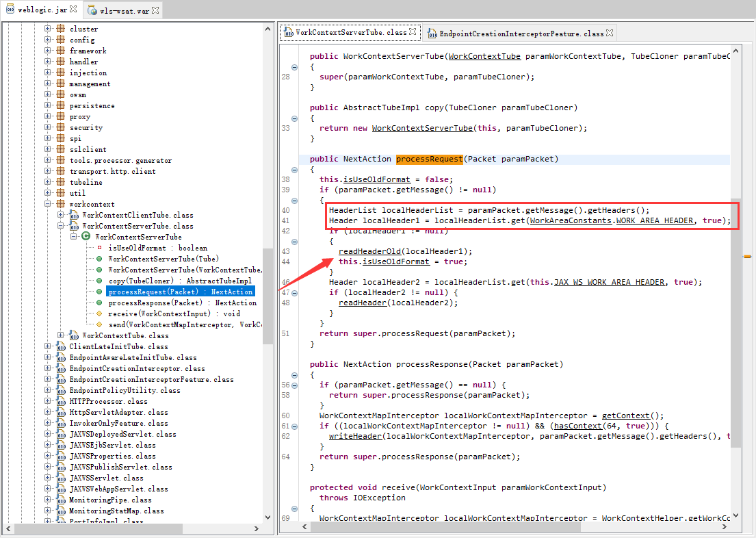Image resolution: width=756 pixels, height=538 pixels.
Task: Click the util package icon
Action: (61, 192)
